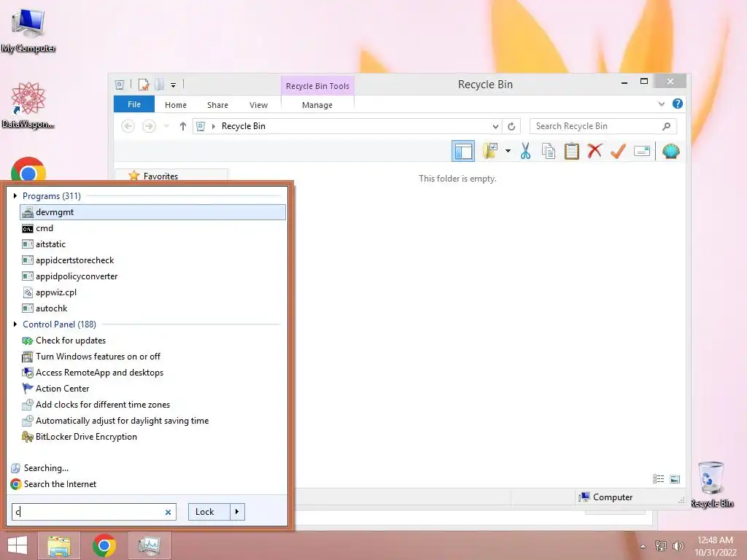The width and height of the screenshot is (747, 560).
Task: Open the autochk search result
Action: click(152, 308)
